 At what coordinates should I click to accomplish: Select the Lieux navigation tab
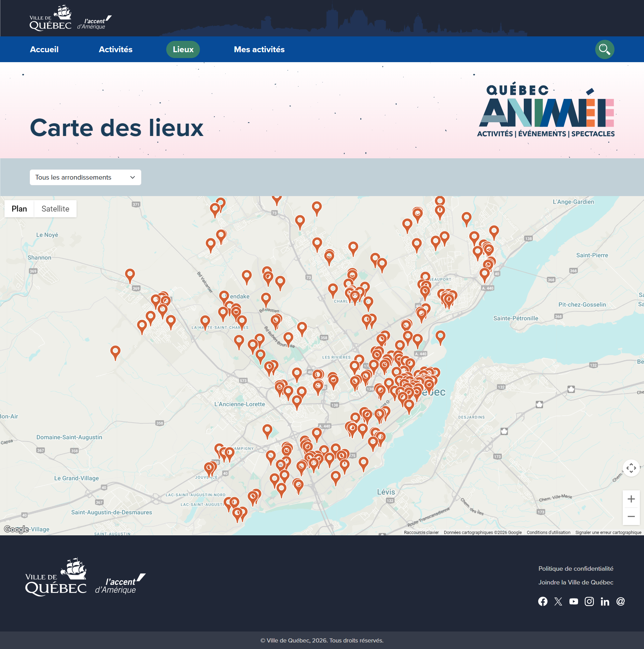(x=183, y=49)
